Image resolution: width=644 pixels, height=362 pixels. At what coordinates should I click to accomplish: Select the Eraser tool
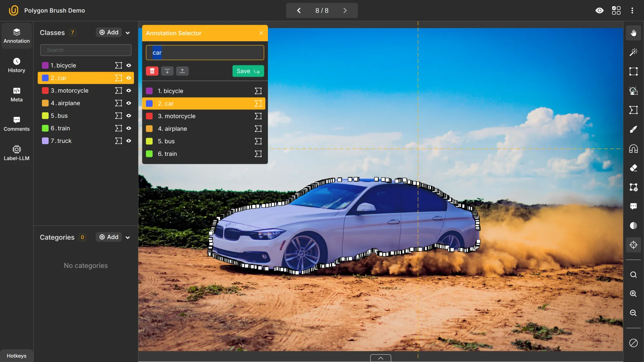point(633,168)
